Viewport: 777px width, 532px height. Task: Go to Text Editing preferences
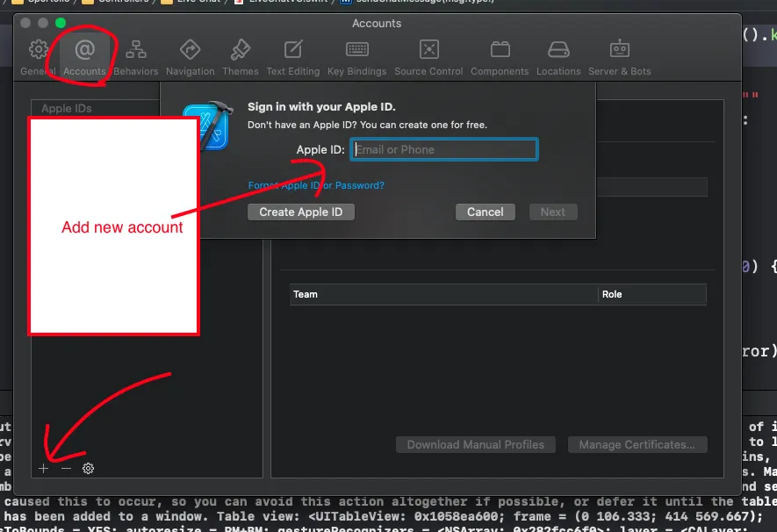click(x=293, y=57)
